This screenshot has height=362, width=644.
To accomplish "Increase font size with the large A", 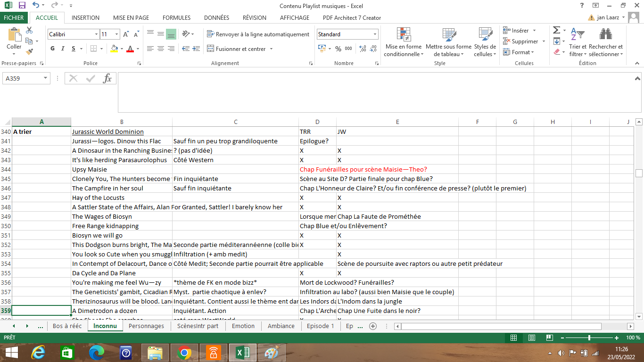I will click(126, 34).
